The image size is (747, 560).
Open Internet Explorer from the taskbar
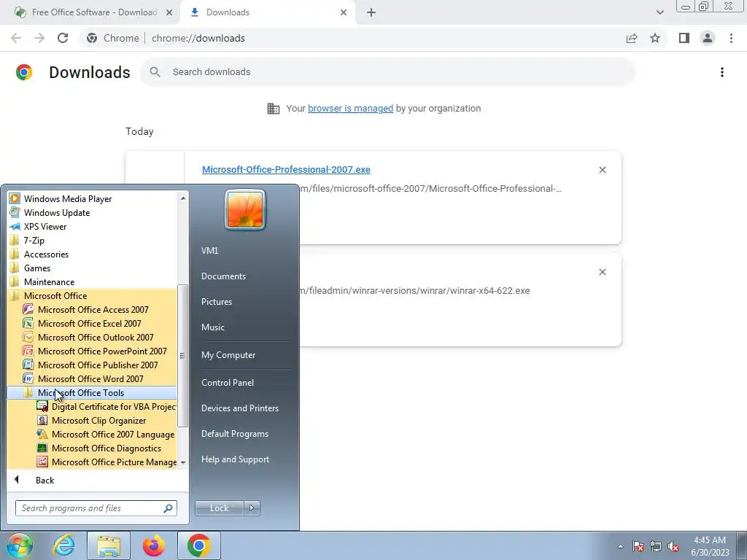coord(63,545)
